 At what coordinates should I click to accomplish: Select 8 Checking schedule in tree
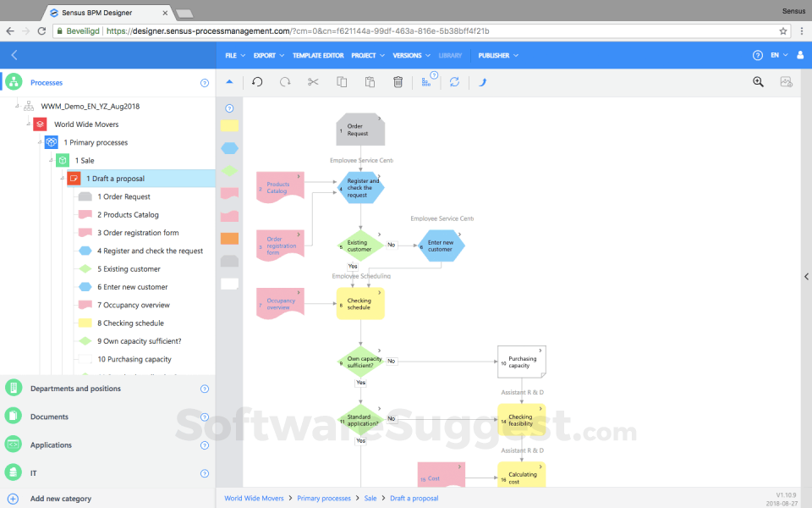pos(130,323)
